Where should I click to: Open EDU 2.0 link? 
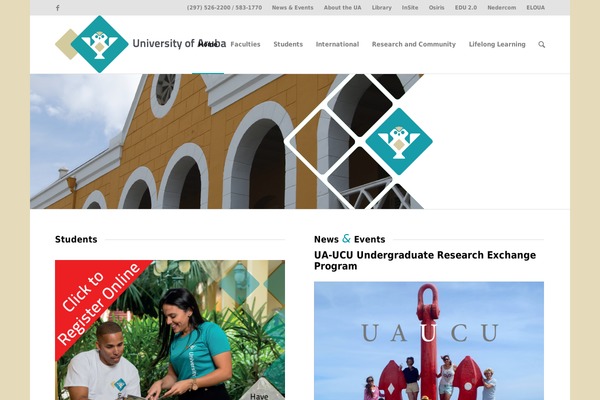tap(466, 8)
